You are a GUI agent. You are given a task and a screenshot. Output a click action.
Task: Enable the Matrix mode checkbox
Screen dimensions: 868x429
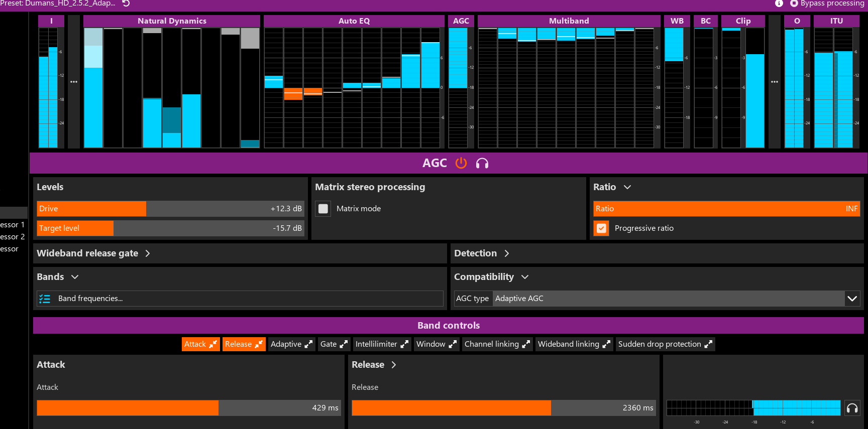(x=323, y=209)
